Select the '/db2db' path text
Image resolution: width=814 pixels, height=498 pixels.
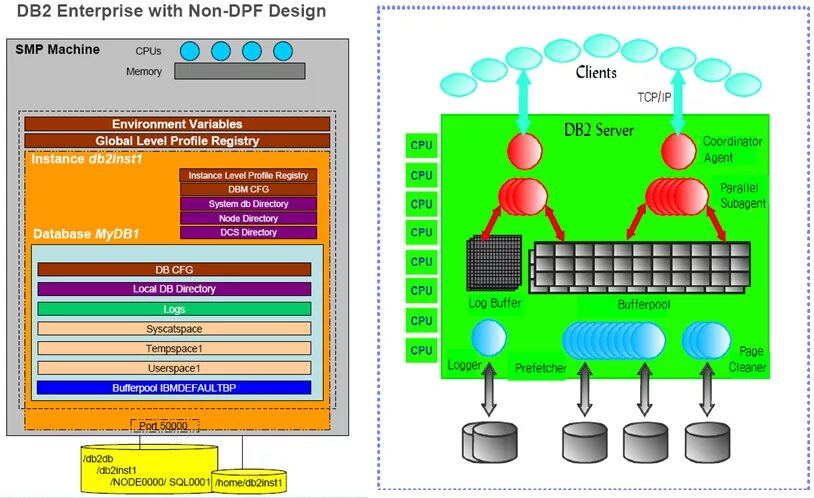(98, 459)
